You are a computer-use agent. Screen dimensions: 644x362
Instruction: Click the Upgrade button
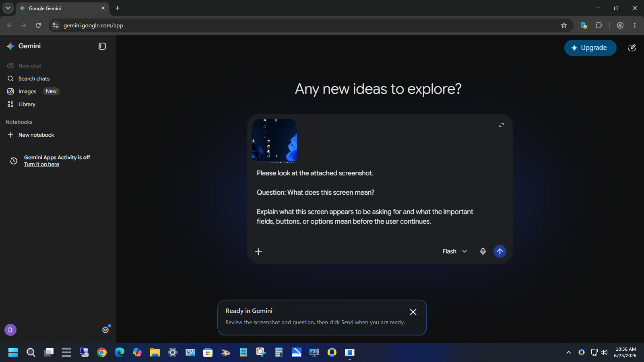tap(590, 48)
